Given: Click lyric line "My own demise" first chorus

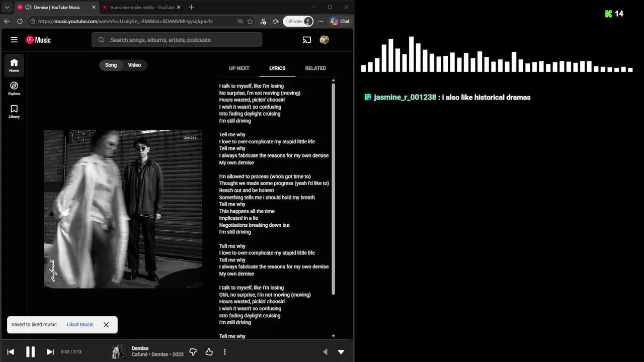Looking at the screenshot, I should click(236, 163).
